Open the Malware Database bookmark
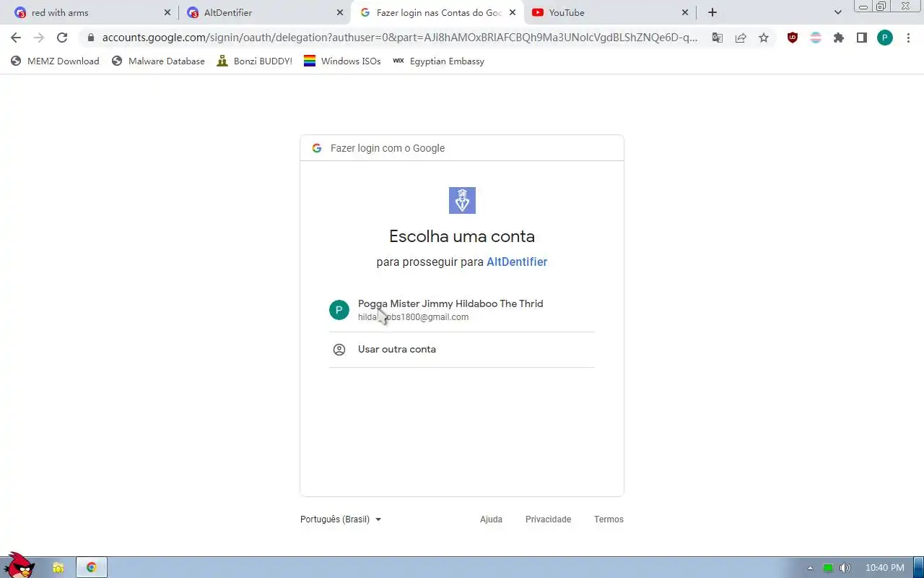 [x=158, y=61]
